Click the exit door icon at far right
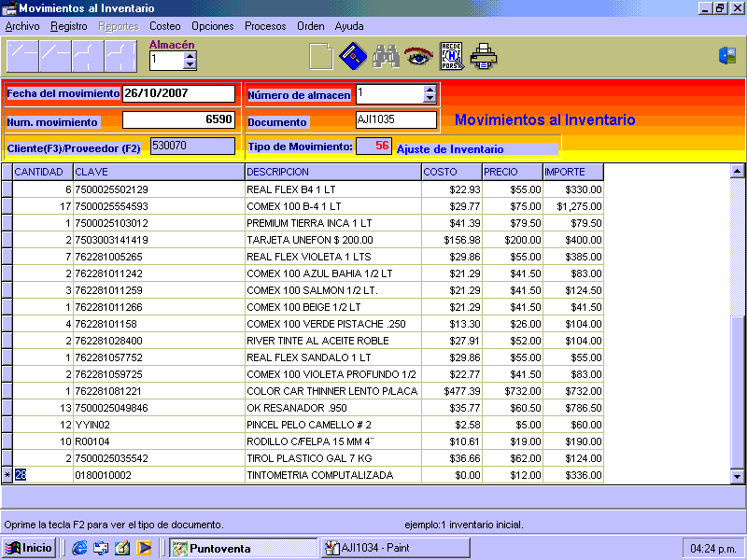 727,56
